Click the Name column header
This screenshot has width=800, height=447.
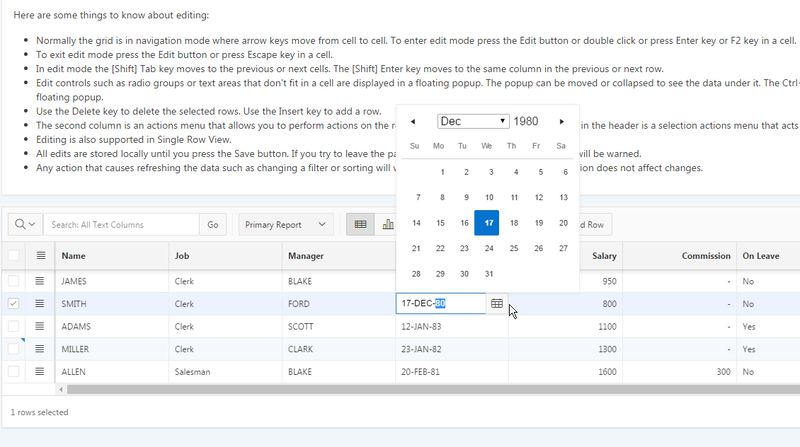pyautogui.click(x=73, y=256)
